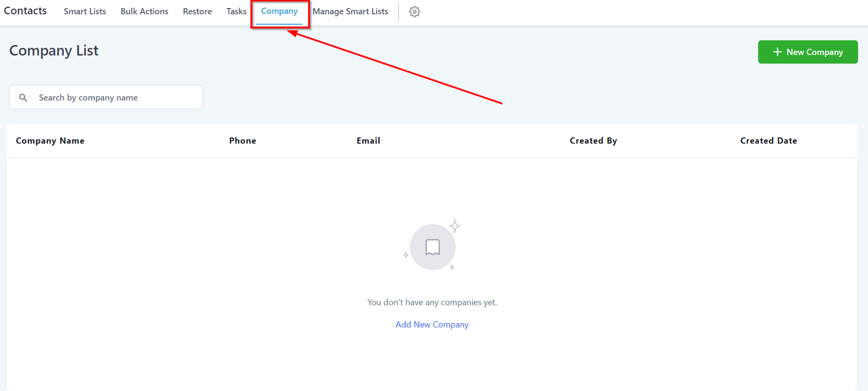Viewport: 868px width, 391px height.
Task: Open Manage Smart Lists tab
Action: coord(350,11)
